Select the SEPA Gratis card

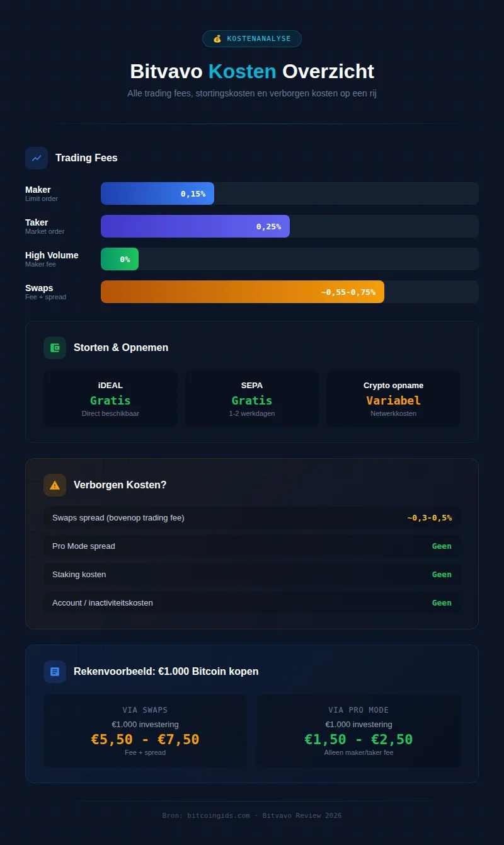[x=252, y=399]
